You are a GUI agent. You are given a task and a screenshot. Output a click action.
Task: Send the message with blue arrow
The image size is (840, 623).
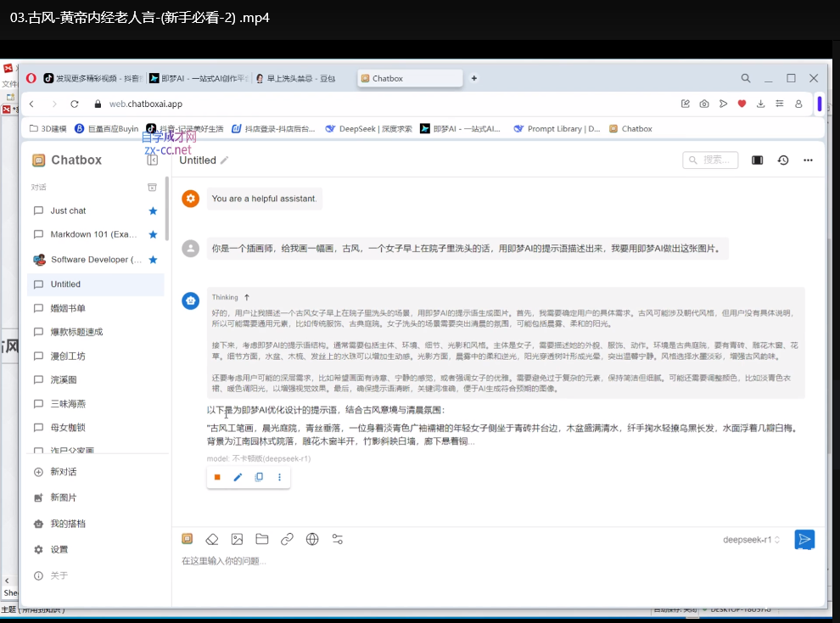[804, 540]
